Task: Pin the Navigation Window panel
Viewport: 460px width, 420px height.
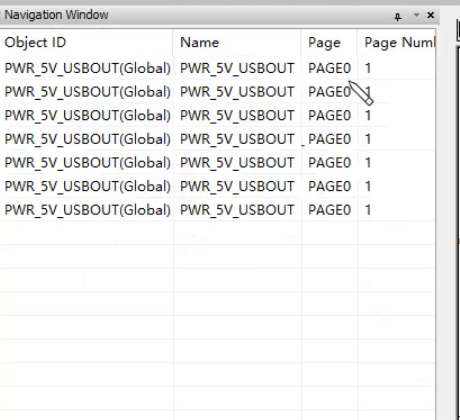Action: [x=398, y=16]
